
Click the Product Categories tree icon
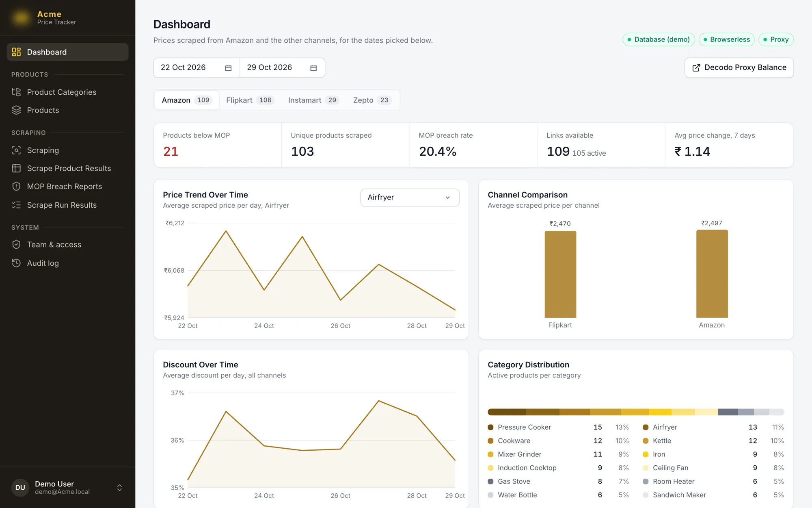(x=16, y=92)
